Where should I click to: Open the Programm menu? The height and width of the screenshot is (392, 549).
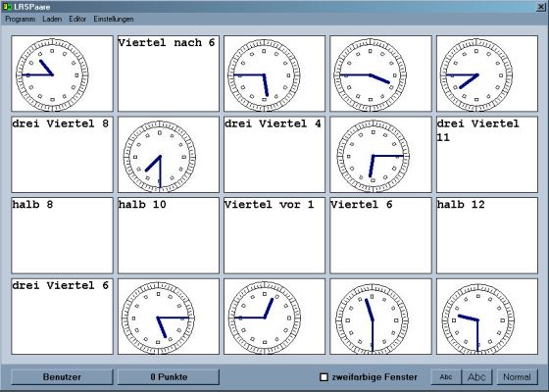(x=21, y=19)
